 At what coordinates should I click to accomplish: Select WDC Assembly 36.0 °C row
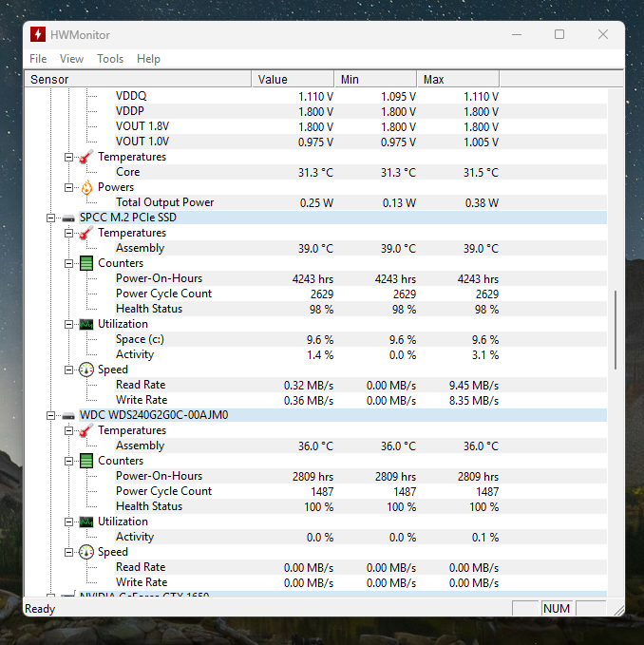(x=361, y=446)
